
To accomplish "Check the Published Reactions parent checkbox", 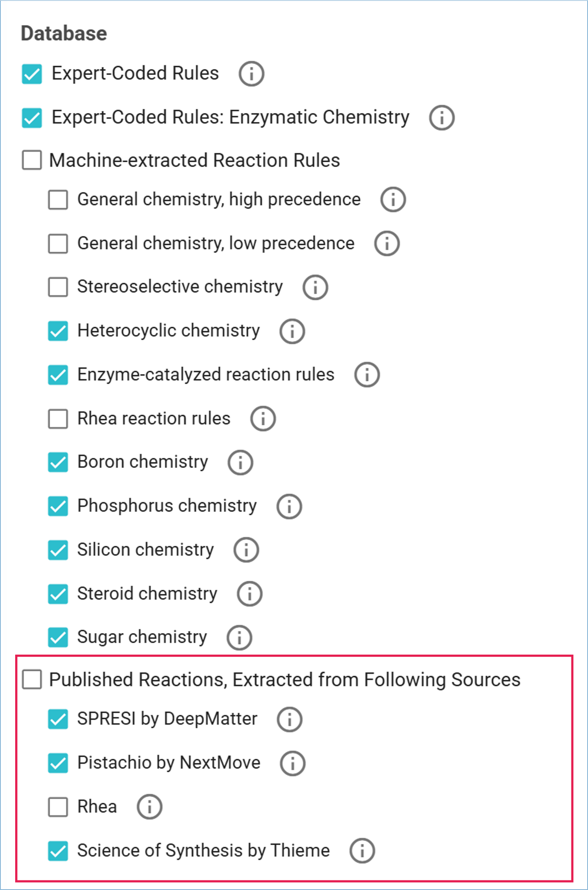I will point(32,679).
